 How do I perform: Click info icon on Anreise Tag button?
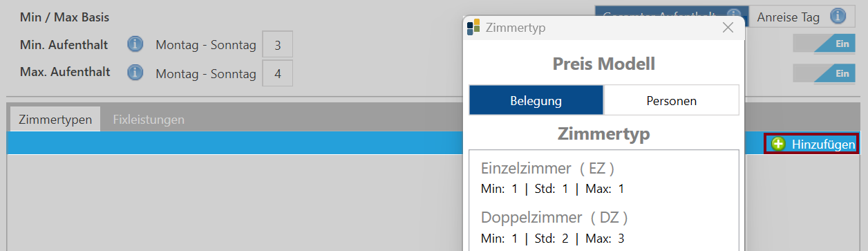point(838,16)
